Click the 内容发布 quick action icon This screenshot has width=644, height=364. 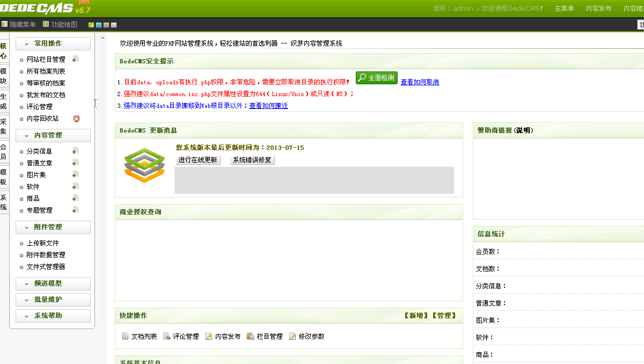point(209,336)
